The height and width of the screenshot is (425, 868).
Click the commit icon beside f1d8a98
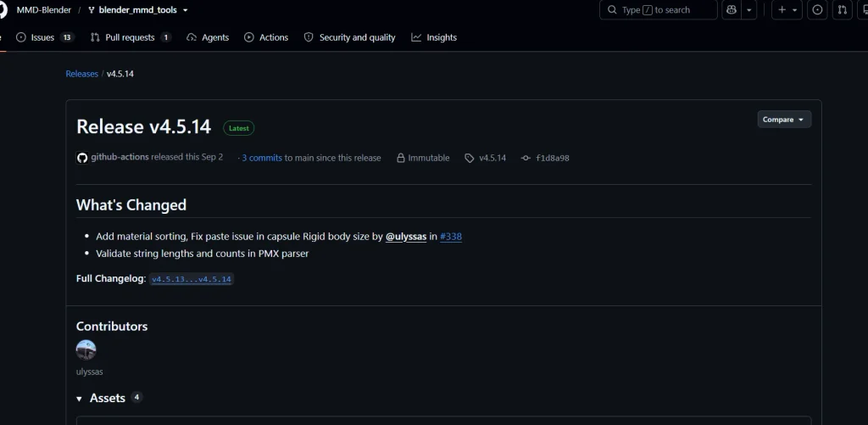[526, 158]
